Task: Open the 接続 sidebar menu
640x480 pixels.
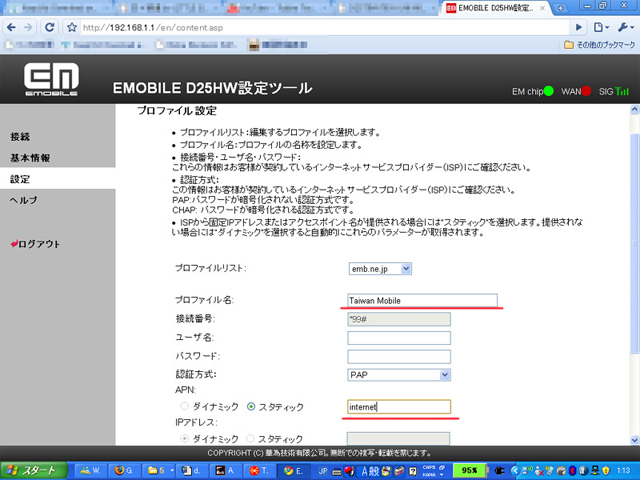Action: pyautogui.click(x=20, y=136)
